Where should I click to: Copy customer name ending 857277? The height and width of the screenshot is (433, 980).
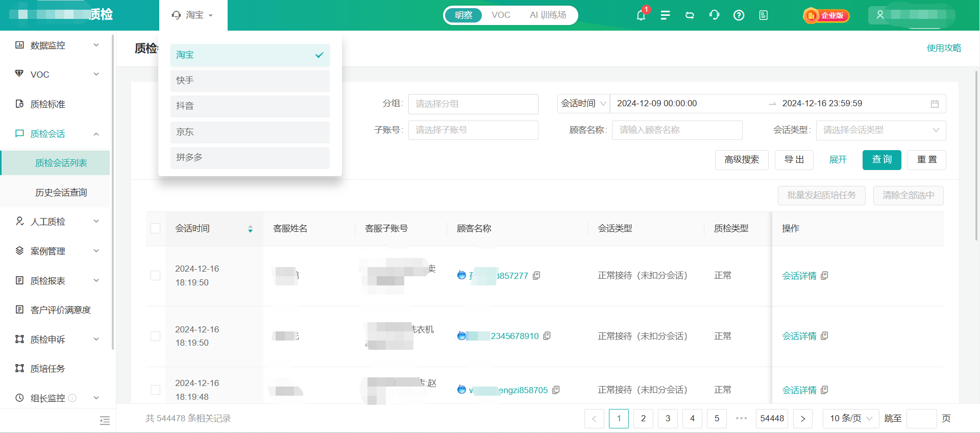coord(536,275)
